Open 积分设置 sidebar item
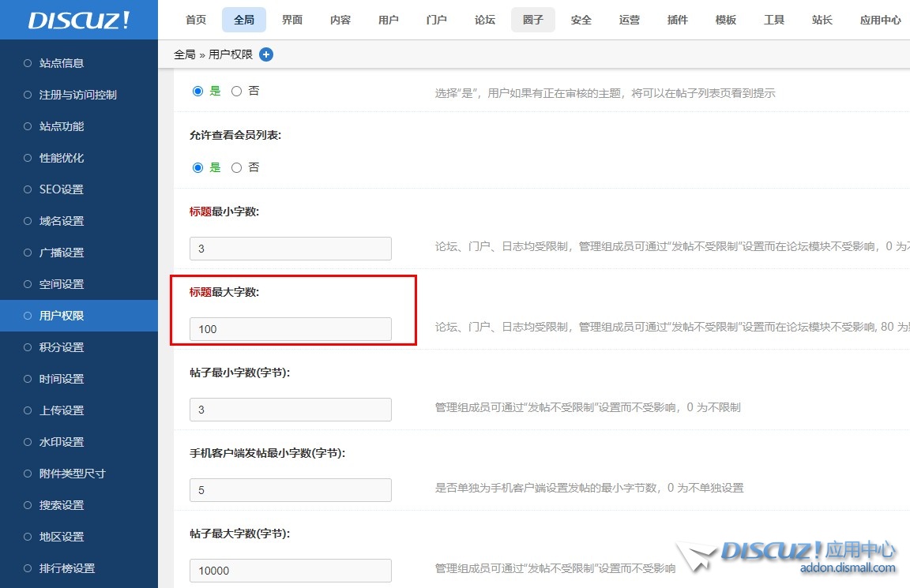The height and width of the screenshot is (588, 910). (x=62, y=347)
